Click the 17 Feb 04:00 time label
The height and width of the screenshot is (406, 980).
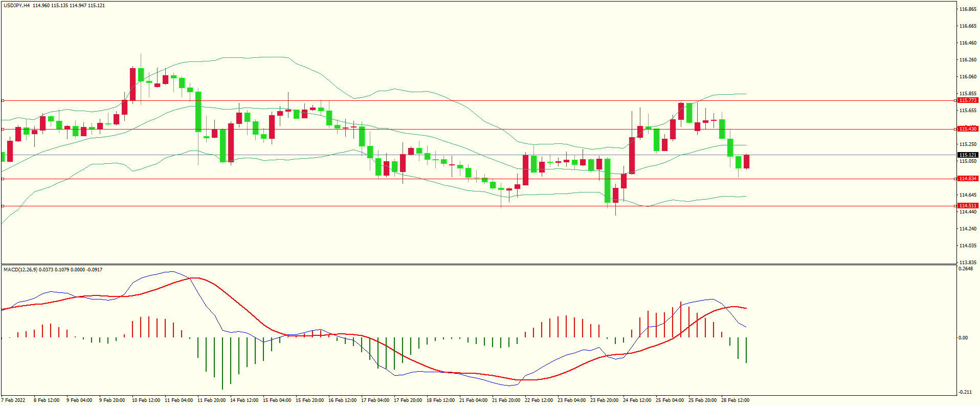coord(375,400)
